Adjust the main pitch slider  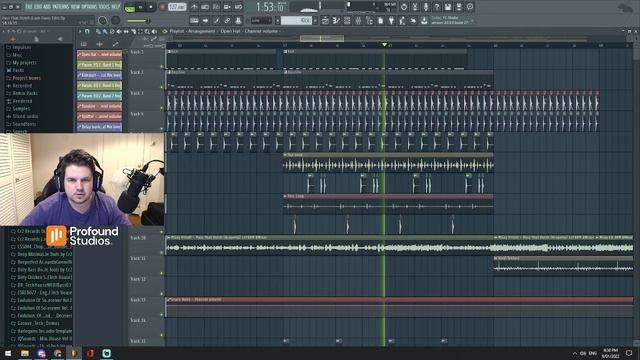click(x=139, y=21)
